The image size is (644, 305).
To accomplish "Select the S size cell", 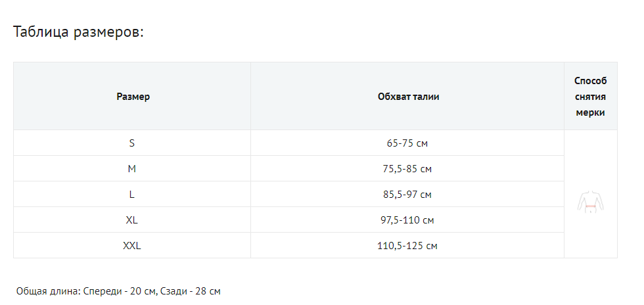I will 132,143.
